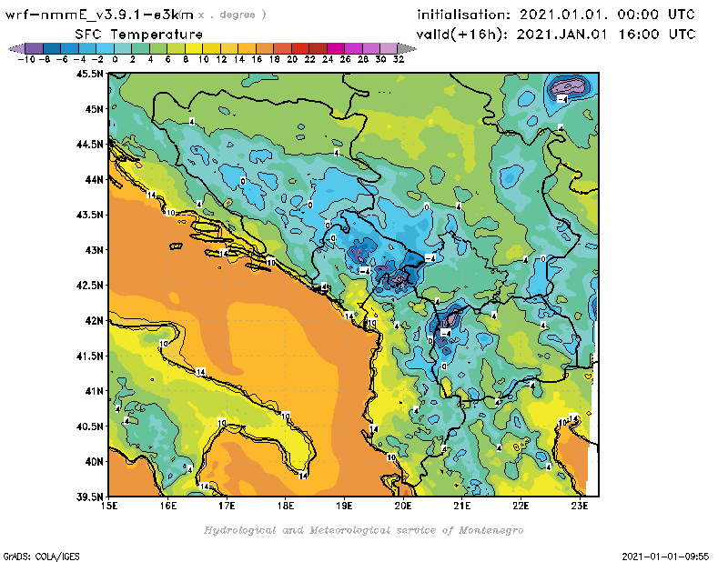This screenshot has height=562, width=728.
Task: Choose the dark red swatch between 22 and 24
Action: click(318, 48)
